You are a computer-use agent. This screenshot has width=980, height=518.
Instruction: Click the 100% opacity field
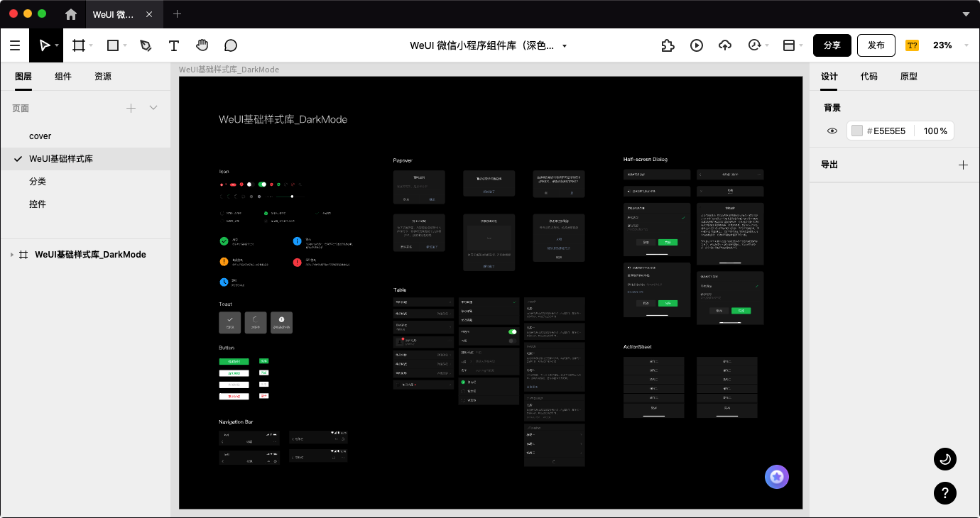tap(935, 131)
